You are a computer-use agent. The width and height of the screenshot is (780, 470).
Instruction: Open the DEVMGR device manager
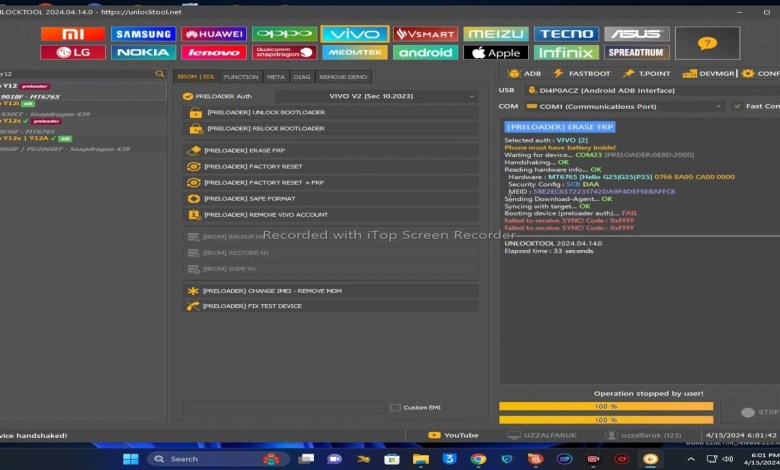point(708,73)
